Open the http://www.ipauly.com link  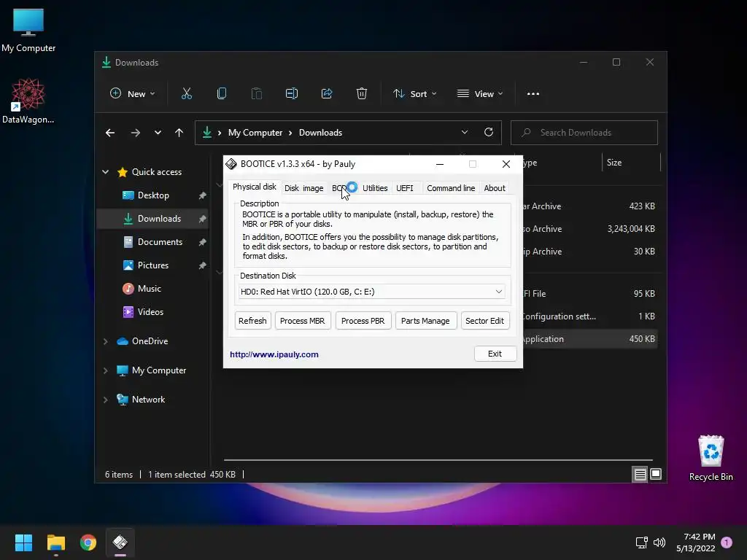(274, 354)
